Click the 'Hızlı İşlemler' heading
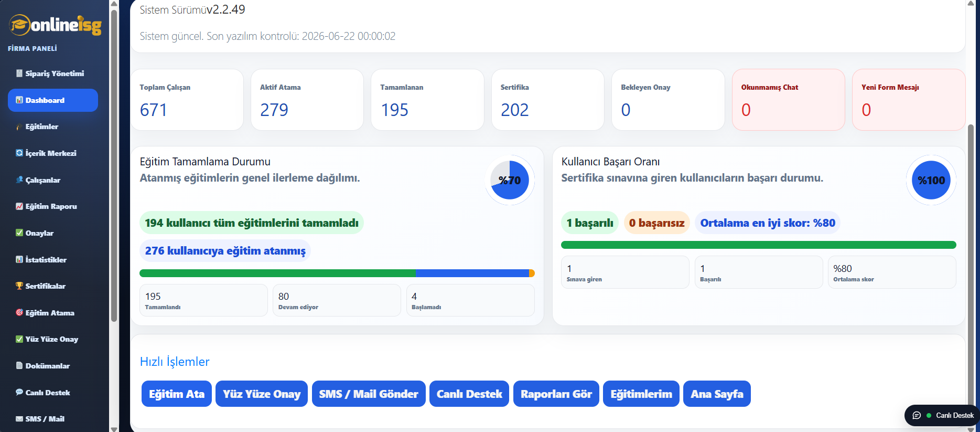The image size is (980, 432). 175,362
